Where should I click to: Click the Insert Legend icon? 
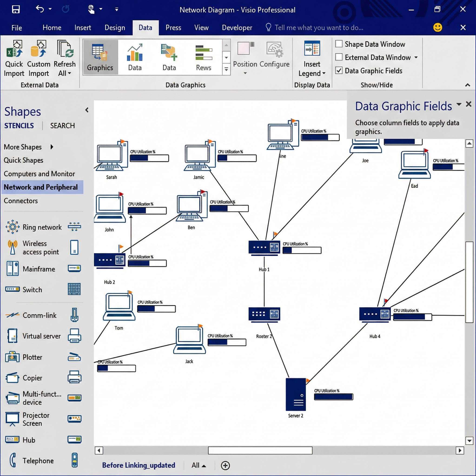point(312,48)
